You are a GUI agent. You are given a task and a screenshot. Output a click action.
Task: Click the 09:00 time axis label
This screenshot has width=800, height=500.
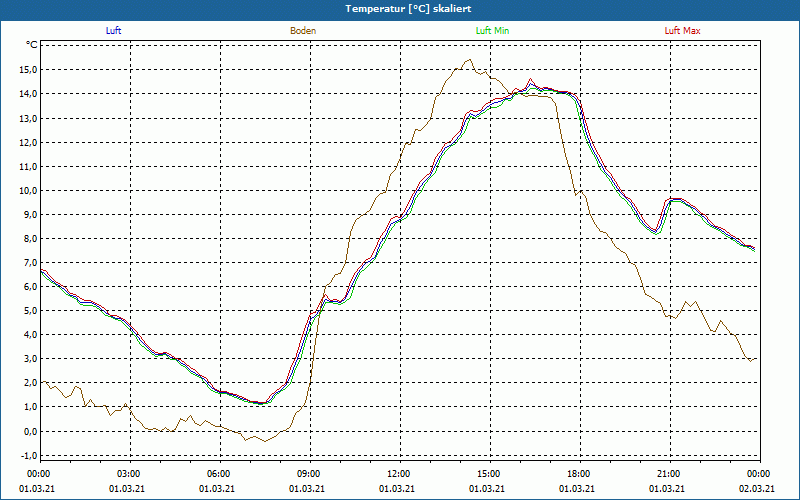point(307,474)
